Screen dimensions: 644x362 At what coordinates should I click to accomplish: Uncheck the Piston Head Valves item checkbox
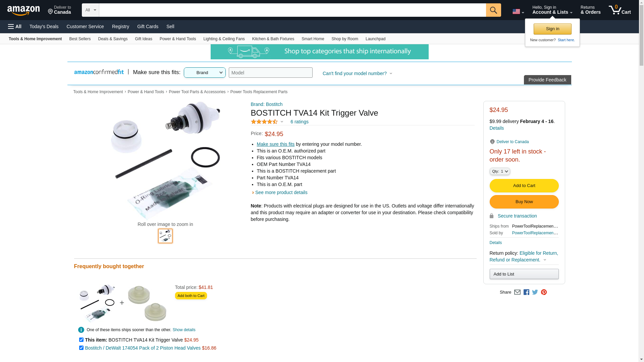81,348
